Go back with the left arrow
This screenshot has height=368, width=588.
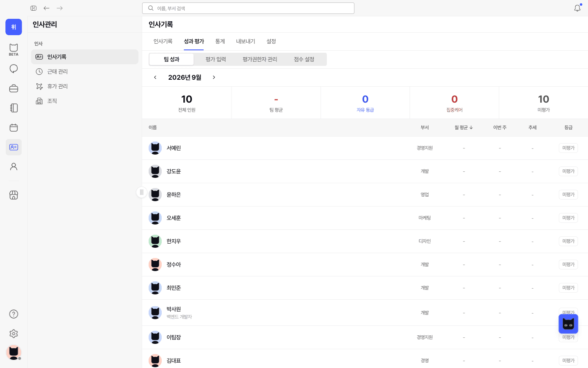(47, 8)
